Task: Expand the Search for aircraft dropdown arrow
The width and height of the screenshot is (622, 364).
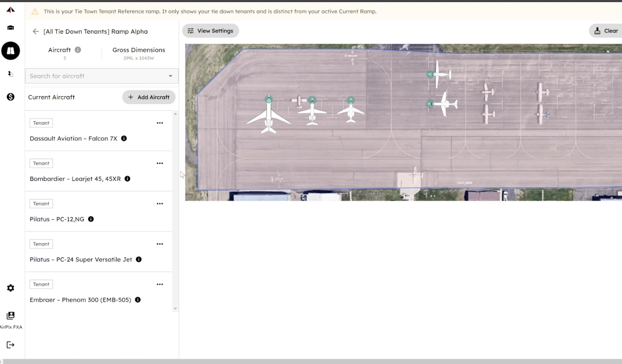Action: (170, 76)
